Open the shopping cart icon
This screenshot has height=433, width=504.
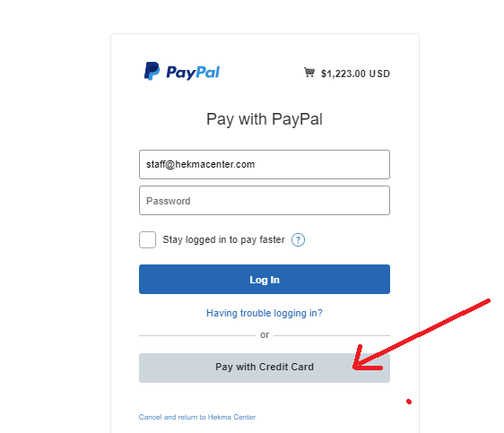[x=309, y=73]
